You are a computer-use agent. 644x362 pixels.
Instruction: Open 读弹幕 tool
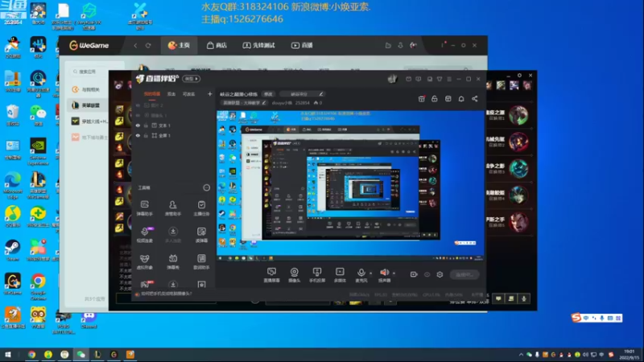tap(201, 235)
